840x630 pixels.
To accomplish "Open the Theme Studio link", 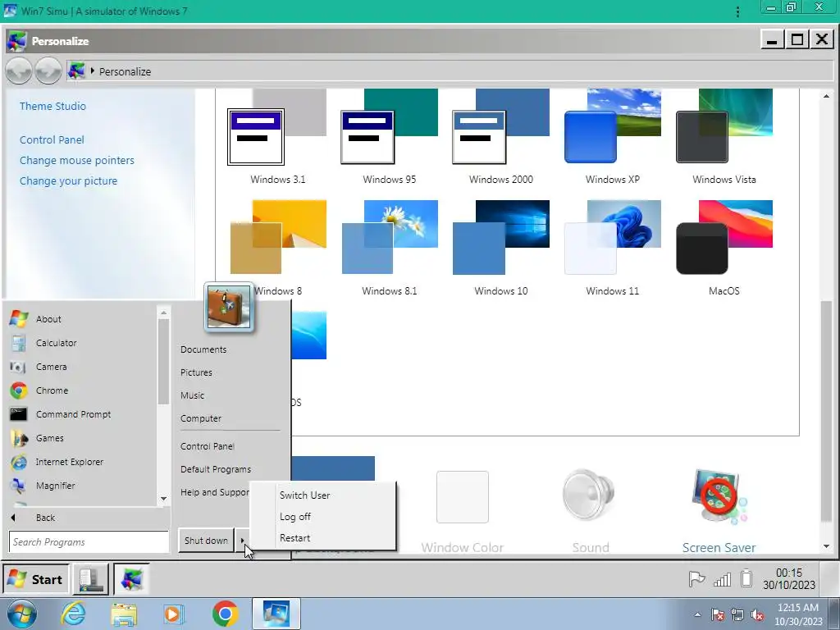I will click(52, 106).
